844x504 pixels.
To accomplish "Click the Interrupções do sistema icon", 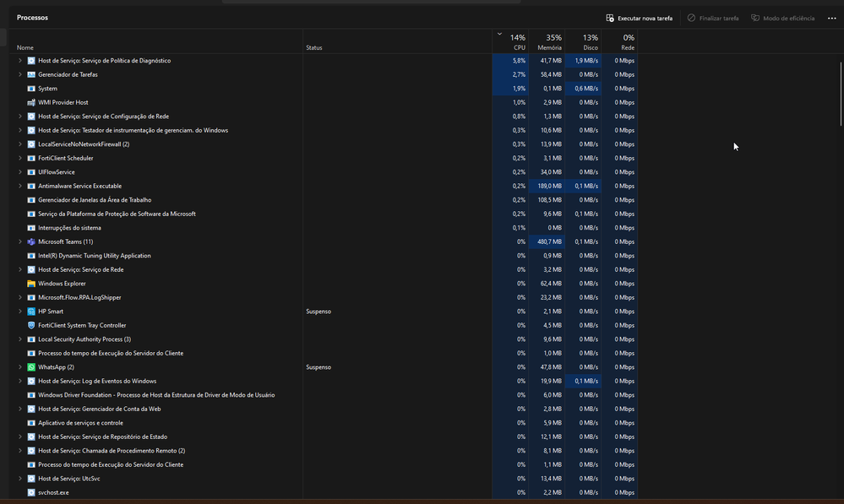I will tap(31, 228).
